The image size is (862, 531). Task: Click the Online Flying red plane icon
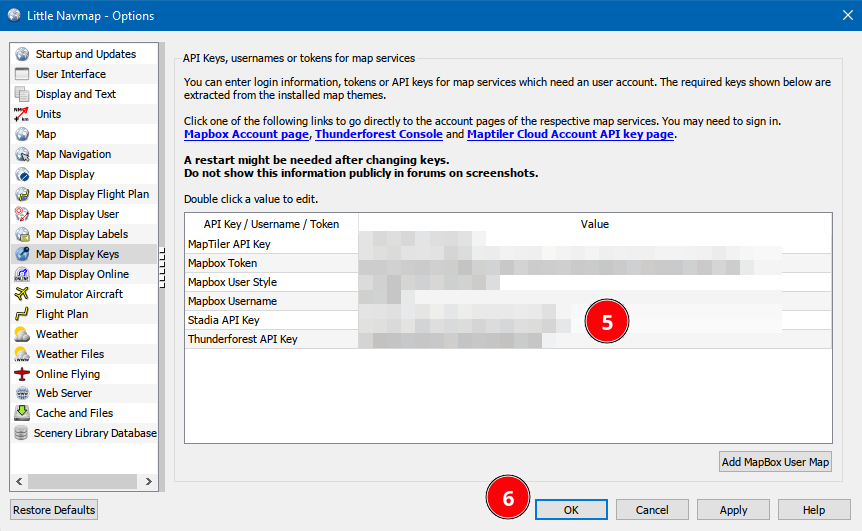coord(22,374)
